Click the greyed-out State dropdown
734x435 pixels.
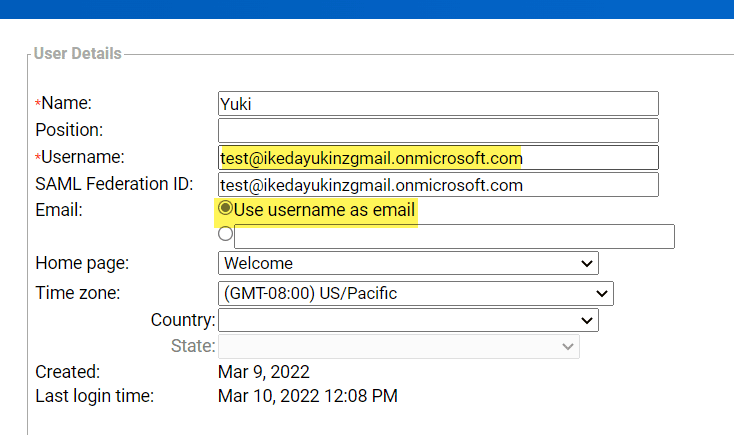click(398, 346)
